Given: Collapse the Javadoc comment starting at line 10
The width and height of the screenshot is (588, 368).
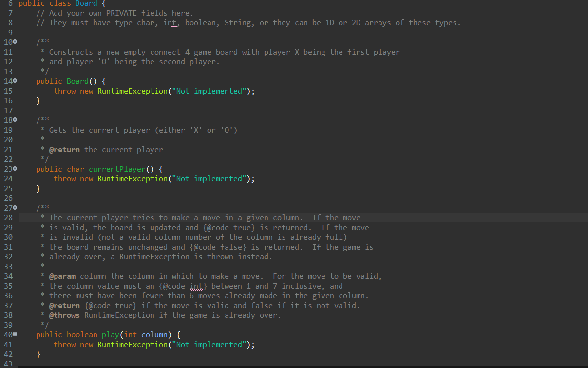Looking at the screenshot, I should click(x=15, y=42).
